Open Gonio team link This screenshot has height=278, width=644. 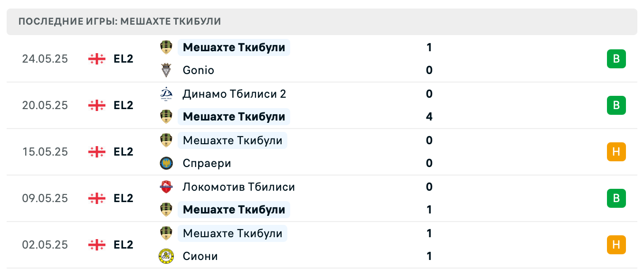(198, 70)
